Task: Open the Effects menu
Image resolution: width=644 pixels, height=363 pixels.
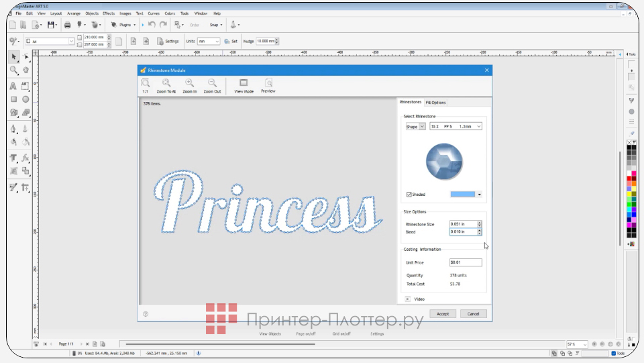Action: click(109, 13)
